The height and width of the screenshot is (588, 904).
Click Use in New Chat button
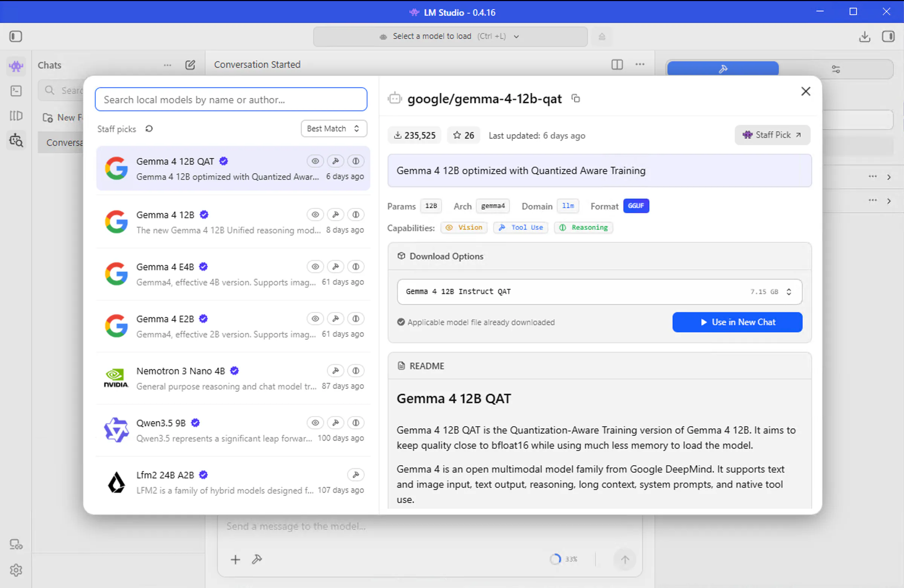click(737, 322)
